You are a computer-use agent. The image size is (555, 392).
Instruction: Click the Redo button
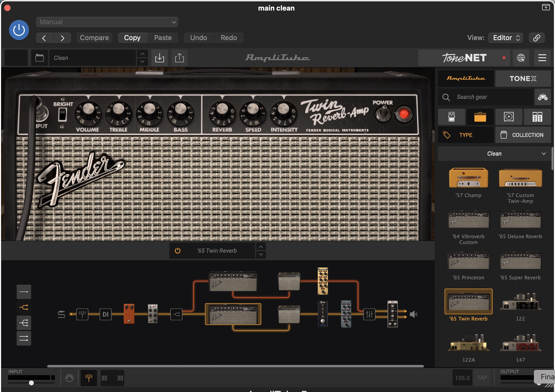(229, 38)
